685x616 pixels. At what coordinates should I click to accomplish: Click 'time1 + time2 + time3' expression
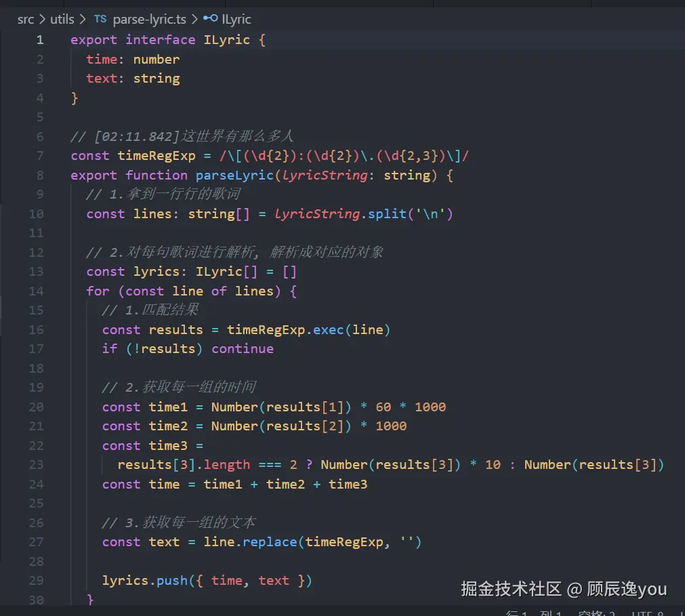(285, 485)
